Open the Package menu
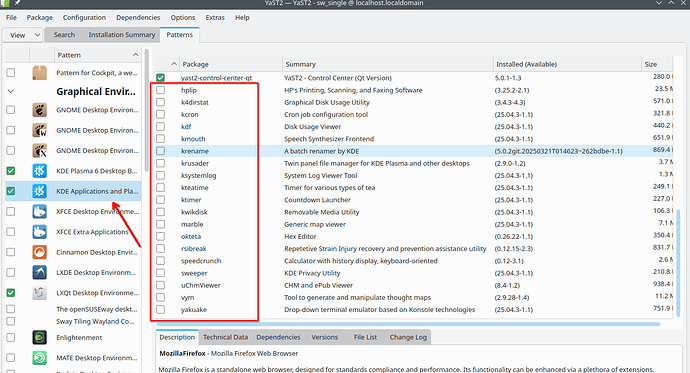The height and width of the screenshot is (373, 690). (x=40, y=18)
